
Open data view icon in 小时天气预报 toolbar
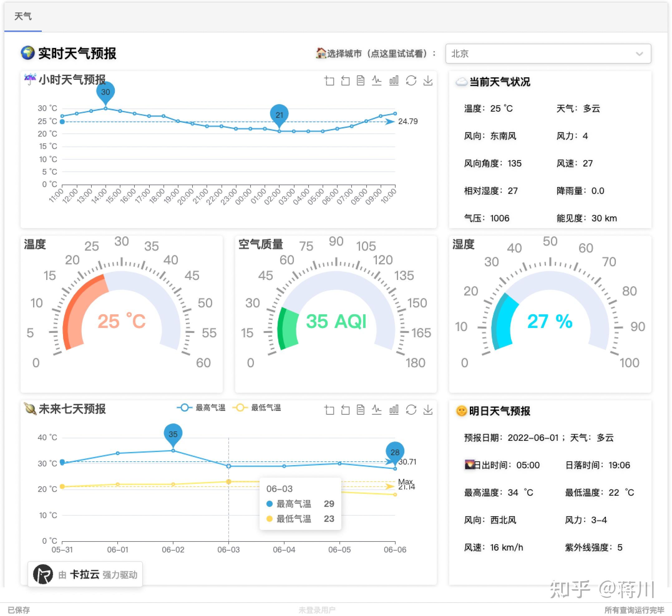tap(361, 81)
